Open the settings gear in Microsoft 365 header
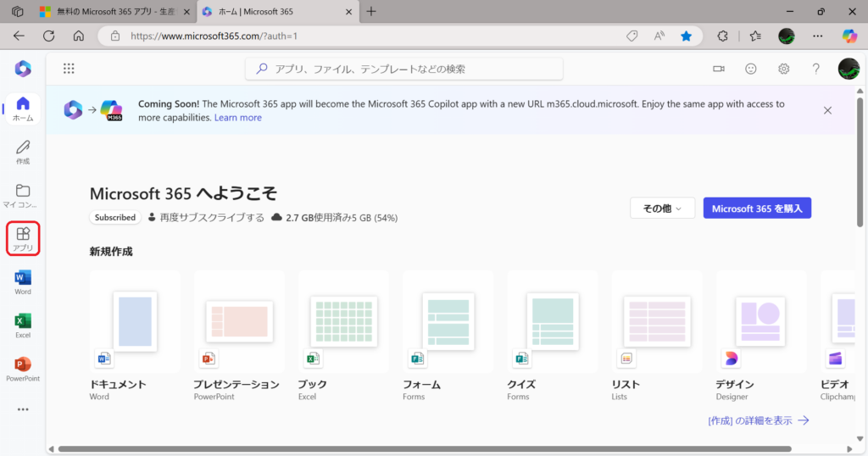 coord(783,69)
